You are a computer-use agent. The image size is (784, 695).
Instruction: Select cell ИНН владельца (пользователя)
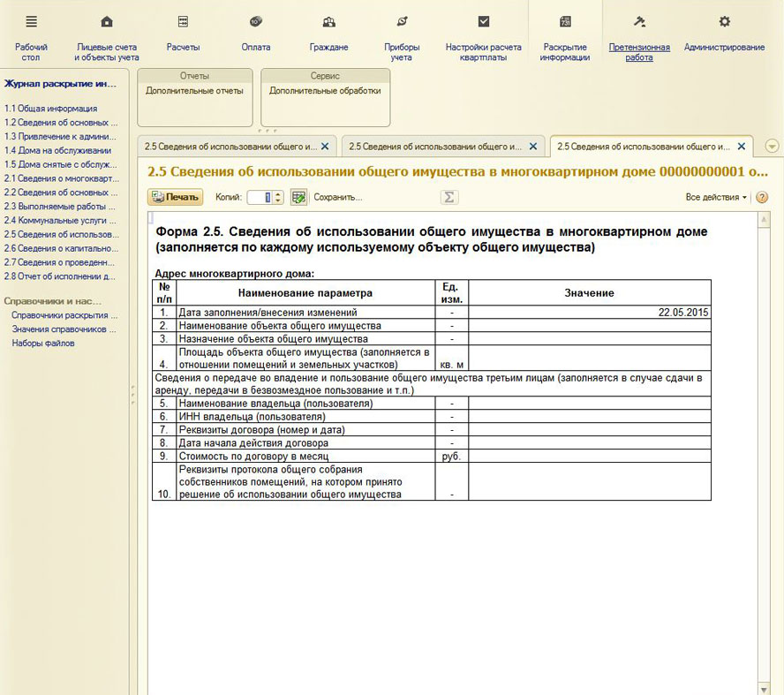click(305, 417)
